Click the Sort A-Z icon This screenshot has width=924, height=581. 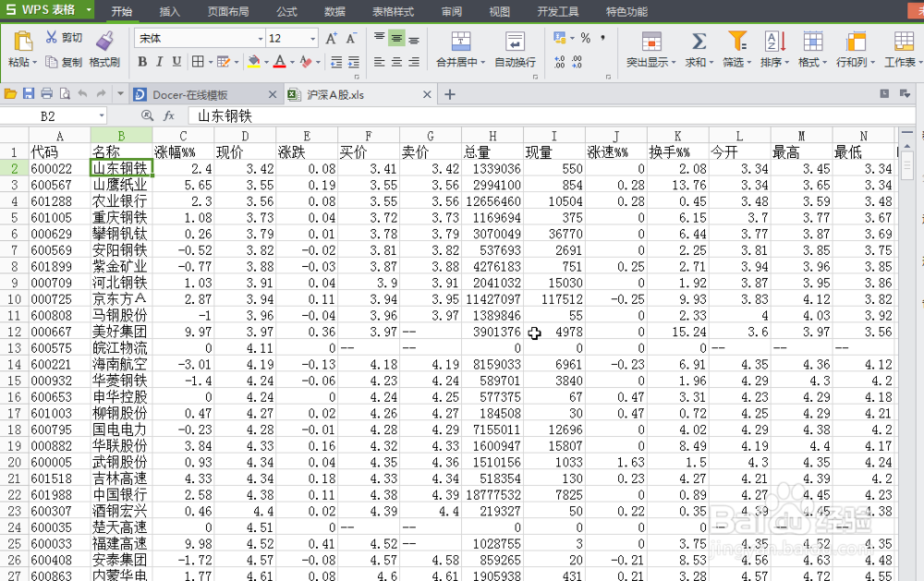point(775,42)
